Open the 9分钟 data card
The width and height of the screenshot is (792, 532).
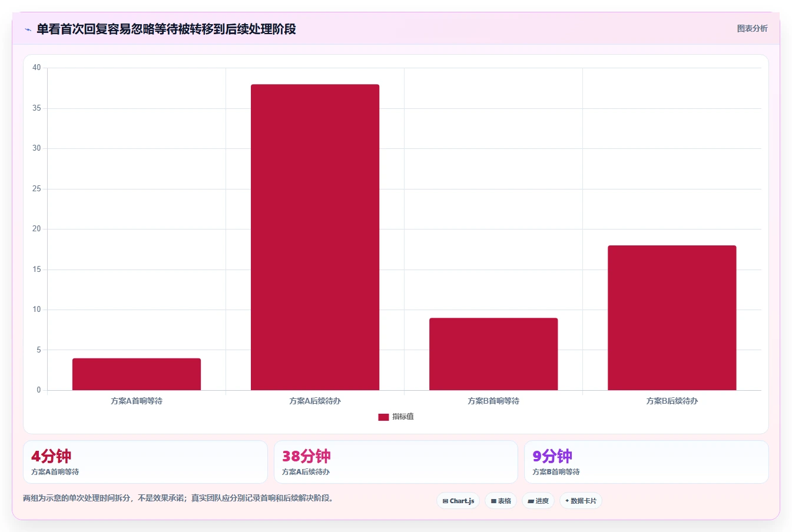point(647,462)
